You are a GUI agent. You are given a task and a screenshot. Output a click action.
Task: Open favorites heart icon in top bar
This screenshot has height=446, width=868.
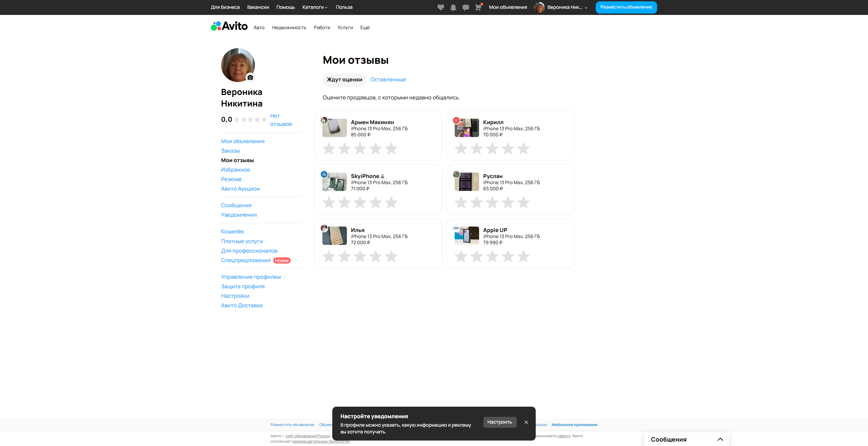point(440,7)
